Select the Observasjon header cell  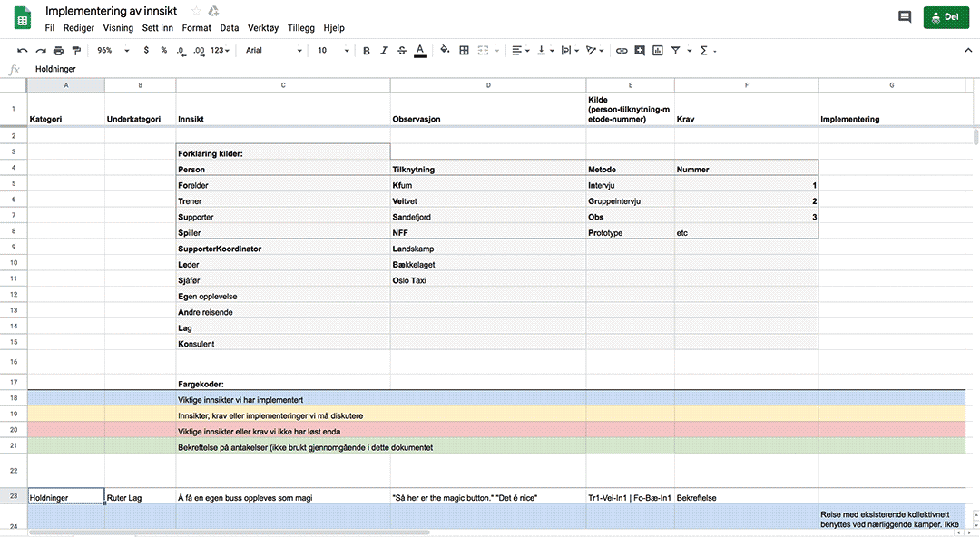(488, 110)
